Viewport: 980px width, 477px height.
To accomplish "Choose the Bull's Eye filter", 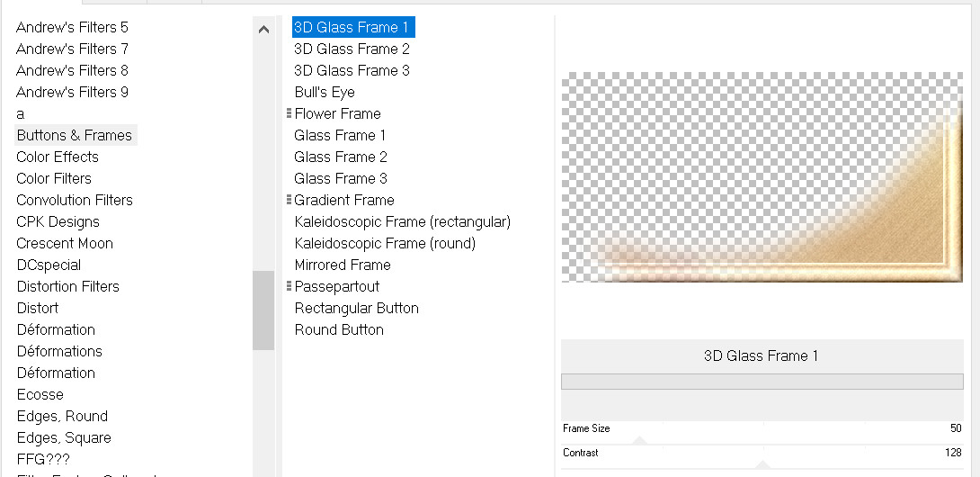I will (x=325, y=92).
